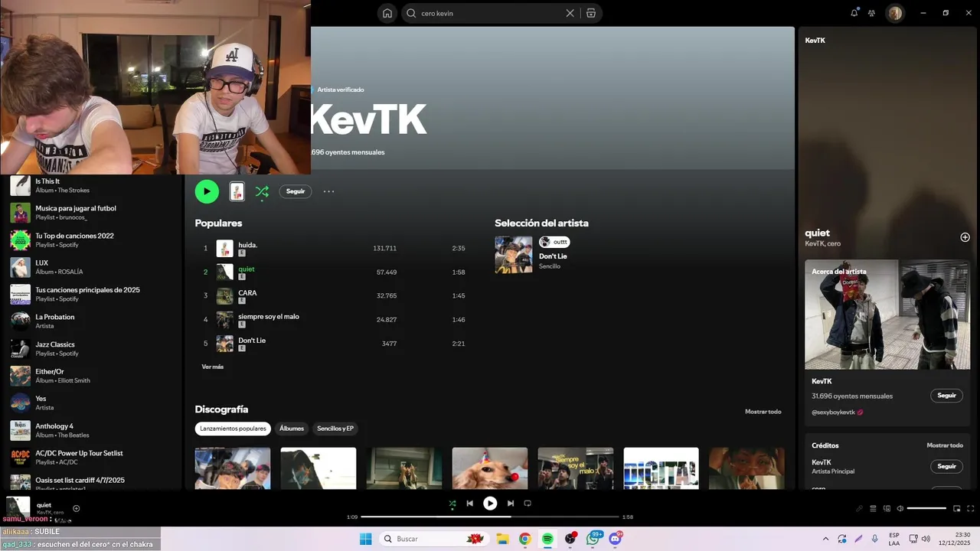
Task: Open 'Tu Top de canciones 2022' playlist
Action: [92, 240]
